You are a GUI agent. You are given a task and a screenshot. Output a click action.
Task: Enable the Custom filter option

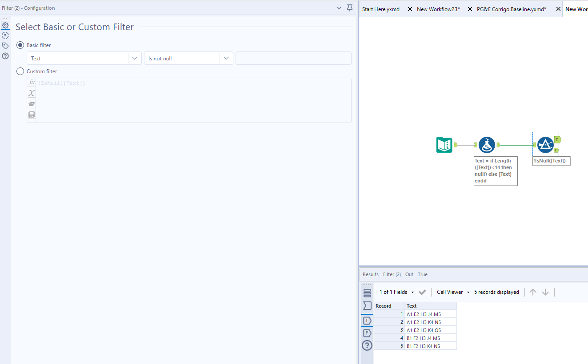20,71
